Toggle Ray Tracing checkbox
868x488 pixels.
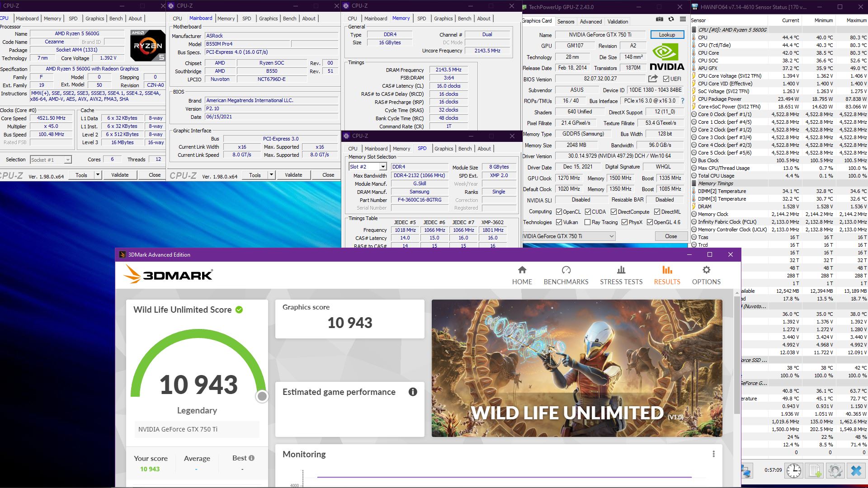pyautogui.click(x=587, y=222)
